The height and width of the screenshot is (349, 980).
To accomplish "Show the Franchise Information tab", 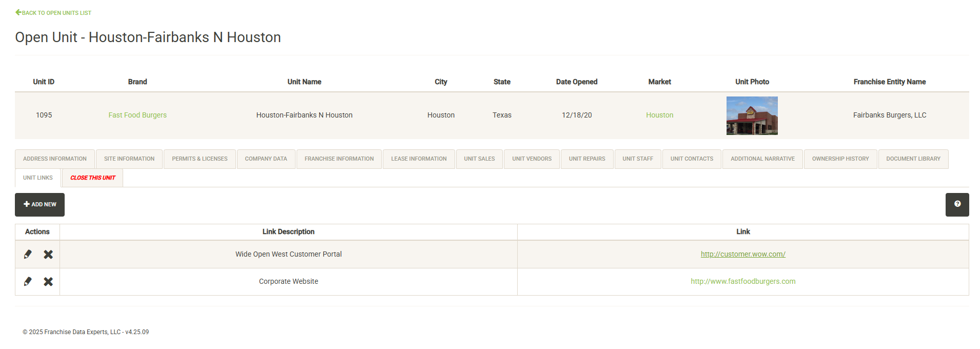I will [339, 159].
